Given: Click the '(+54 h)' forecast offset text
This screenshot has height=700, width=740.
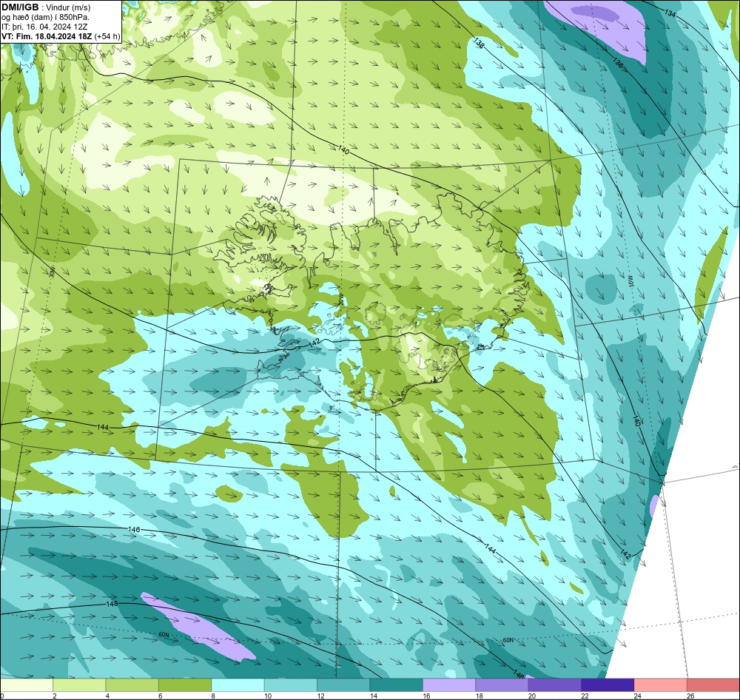Looking at the screenshot, I should [107, 36].
